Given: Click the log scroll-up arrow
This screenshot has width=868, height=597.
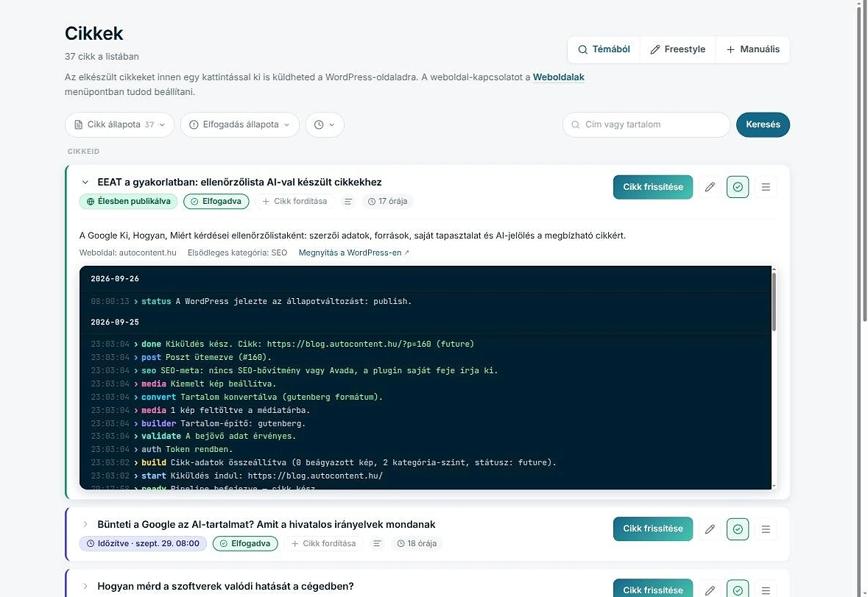Looking at the screenshot, I should pyautogui.click(x=773, y=269).
